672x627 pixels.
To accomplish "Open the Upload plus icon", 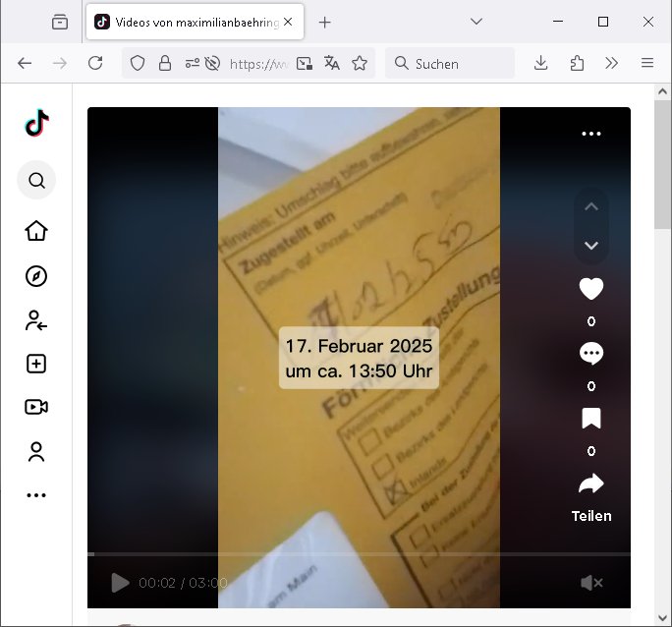I will (x=36, y=364).
